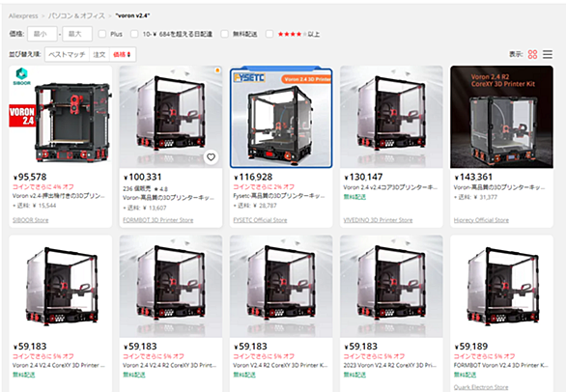
Task: Open the Voron 2.4 R2 CoreXY kit image
Action: click(501, 117)
